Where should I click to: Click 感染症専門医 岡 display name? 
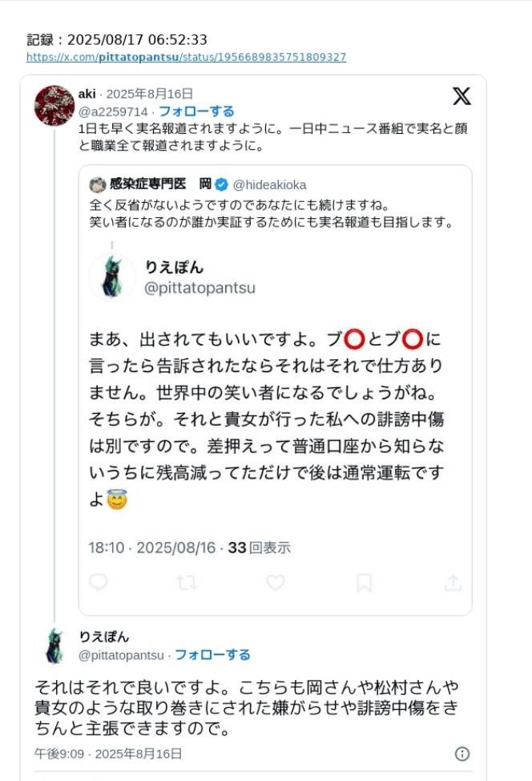pyautogui.click(x=160, y=184)
